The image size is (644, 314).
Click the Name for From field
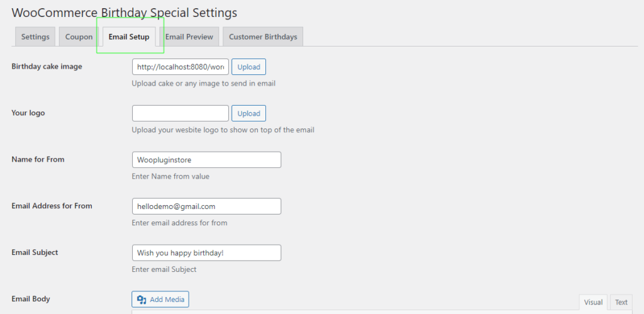click(x=206, y=159)
